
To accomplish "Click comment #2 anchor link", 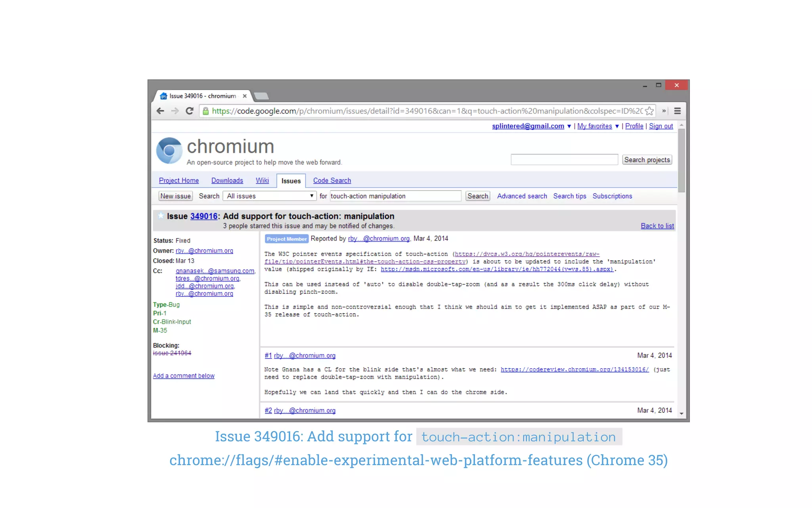I will click(x=268, y=410).
